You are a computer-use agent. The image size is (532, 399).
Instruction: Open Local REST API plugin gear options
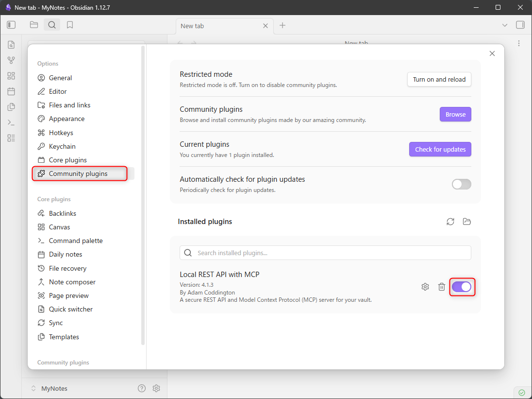point(425,287)
